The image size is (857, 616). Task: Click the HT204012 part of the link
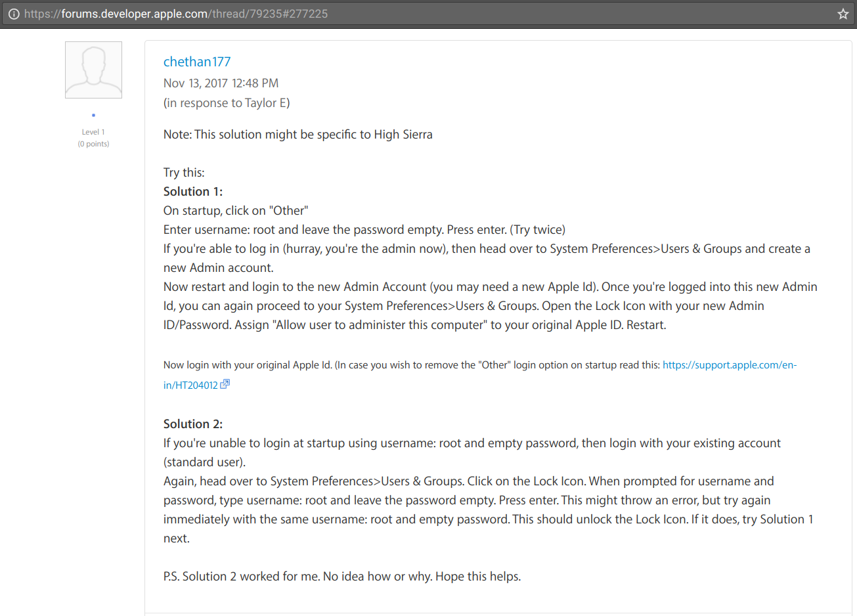(190, 385)
